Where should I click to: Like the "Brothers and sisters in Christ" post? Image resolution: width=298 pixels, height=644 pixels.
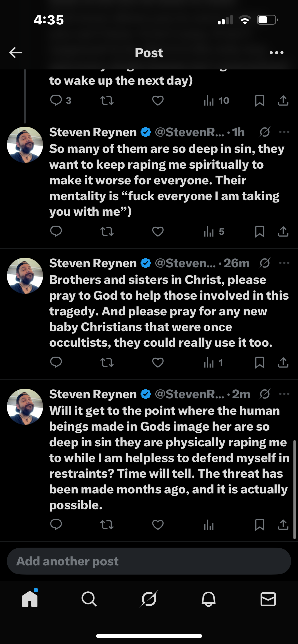click(x=158, y=362)
